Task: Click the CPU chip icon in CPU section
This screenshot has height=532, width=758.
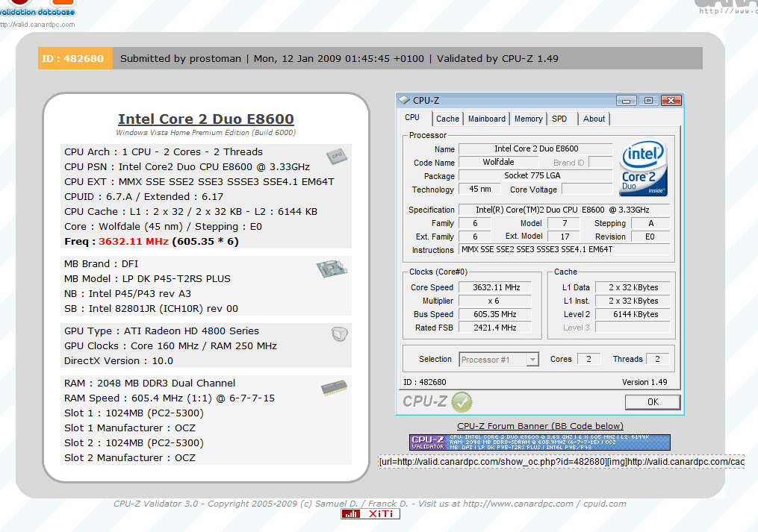Action: 337,156
